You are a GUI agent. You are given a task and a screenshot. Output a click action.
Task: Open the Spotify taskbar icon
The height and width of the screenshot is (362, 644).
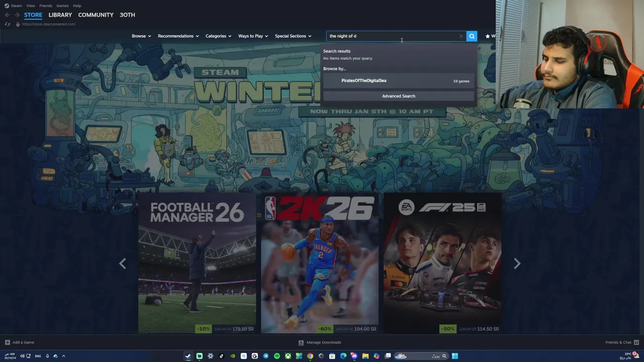277,356
